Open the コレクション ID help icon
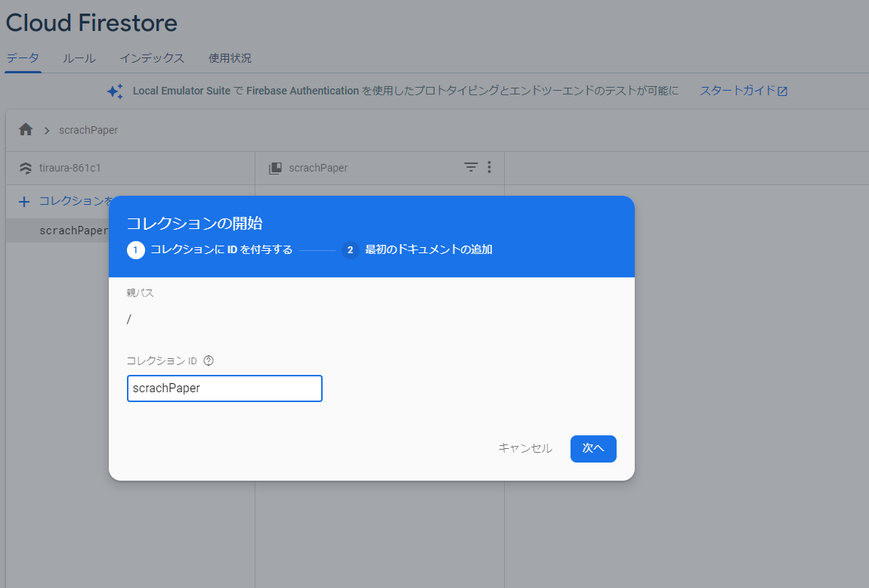 point(208,361)
